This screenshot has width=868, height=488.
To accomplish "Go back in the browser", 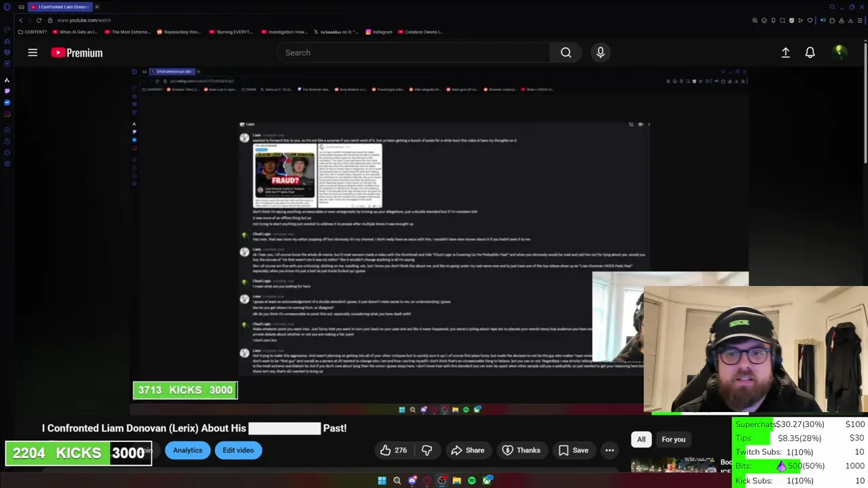I will tap(20, 20).
